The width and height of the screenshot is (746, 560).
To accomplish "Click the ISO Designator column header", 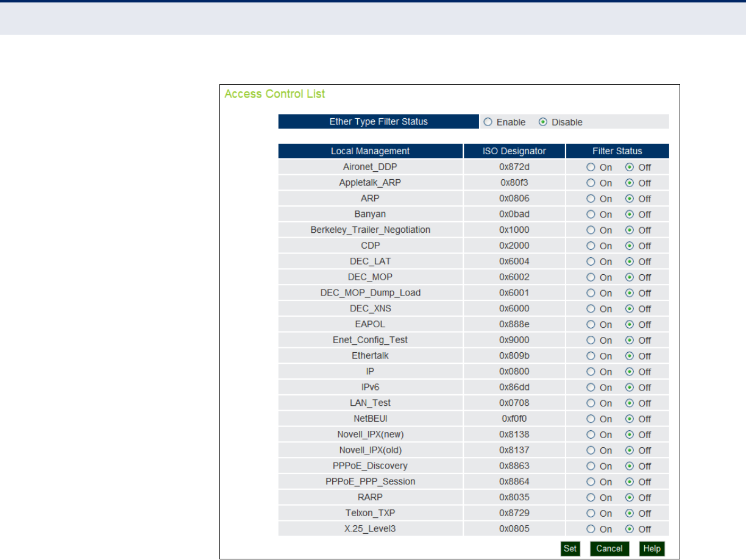I will pyautogui.click(x=514, y=151).
